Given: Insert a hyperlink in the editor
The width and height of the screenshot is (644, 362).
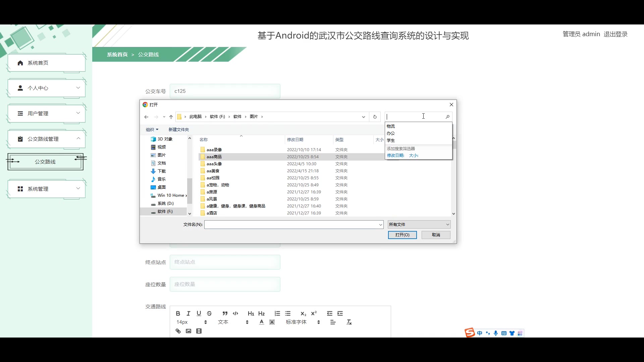Looking at the screenshot, I should 178,331.
